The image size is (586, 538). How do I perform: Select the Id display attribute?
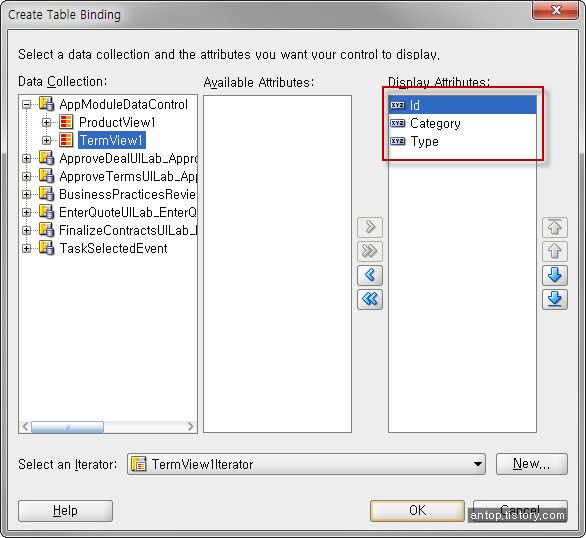coord(462,105)
